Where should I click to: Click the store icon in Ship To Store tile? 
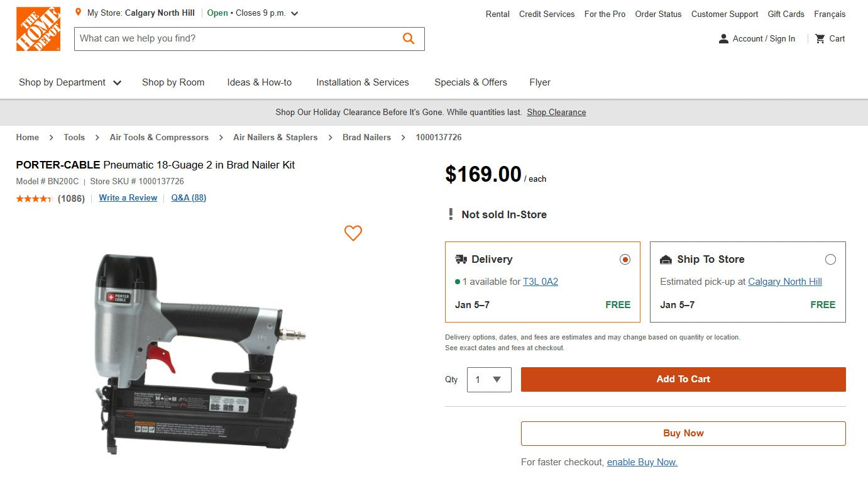666,259
